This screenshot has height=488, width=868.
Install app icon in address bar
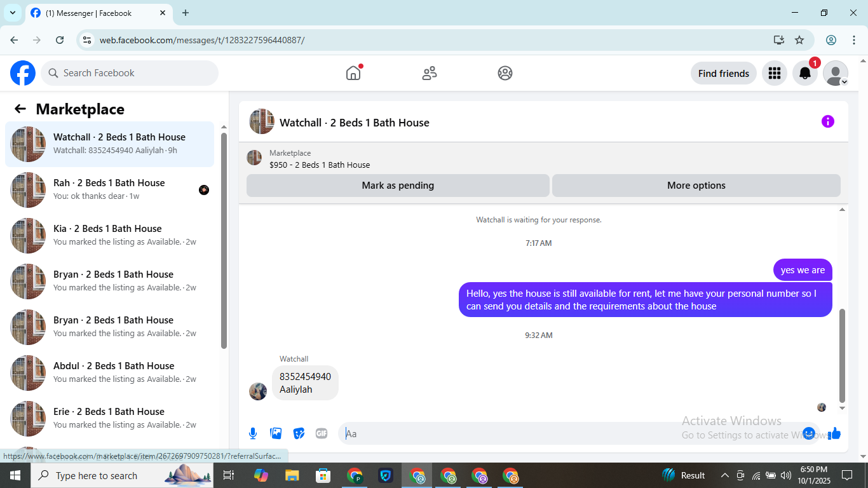click(x=779, y=40)
